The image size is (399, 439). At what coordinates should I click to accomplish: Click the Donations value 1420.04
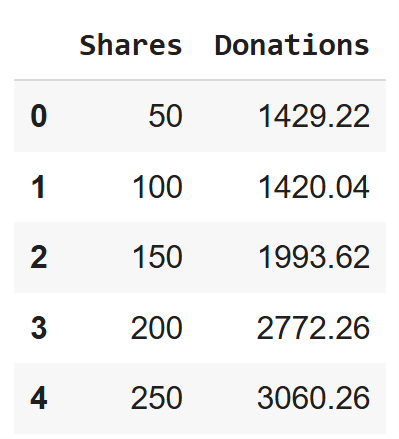point(314,187)
